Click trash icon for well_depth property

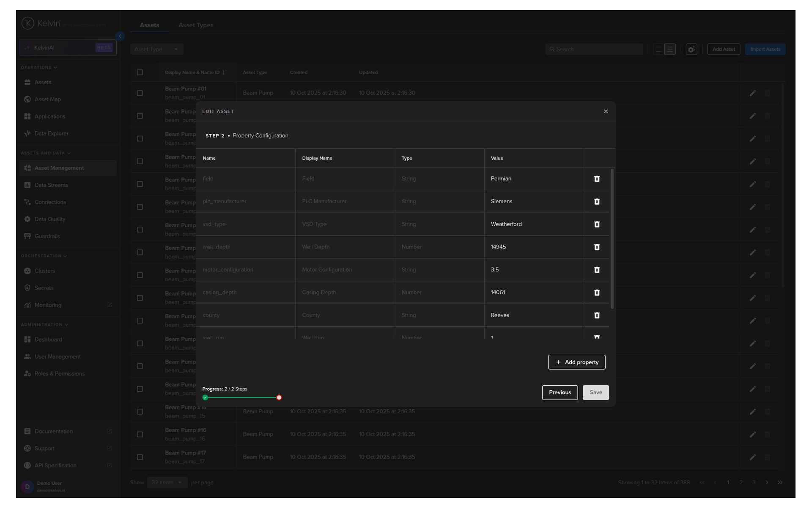597,247
